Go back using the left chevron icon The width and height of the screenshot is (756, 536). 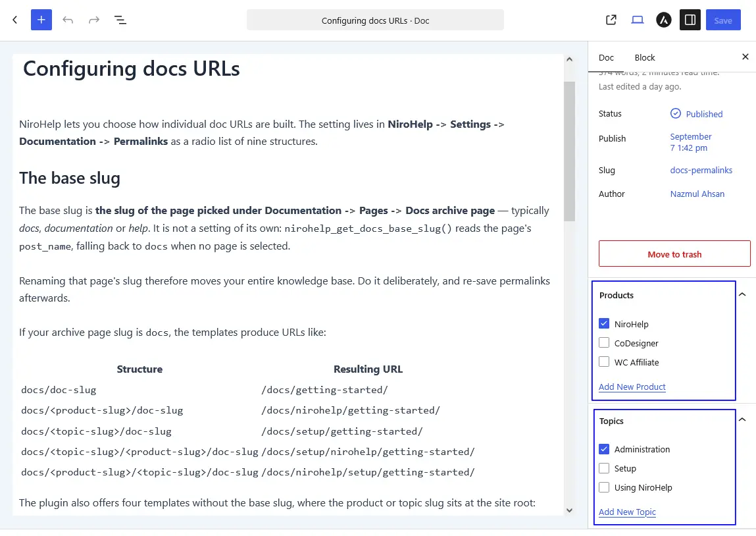[15, 20]
